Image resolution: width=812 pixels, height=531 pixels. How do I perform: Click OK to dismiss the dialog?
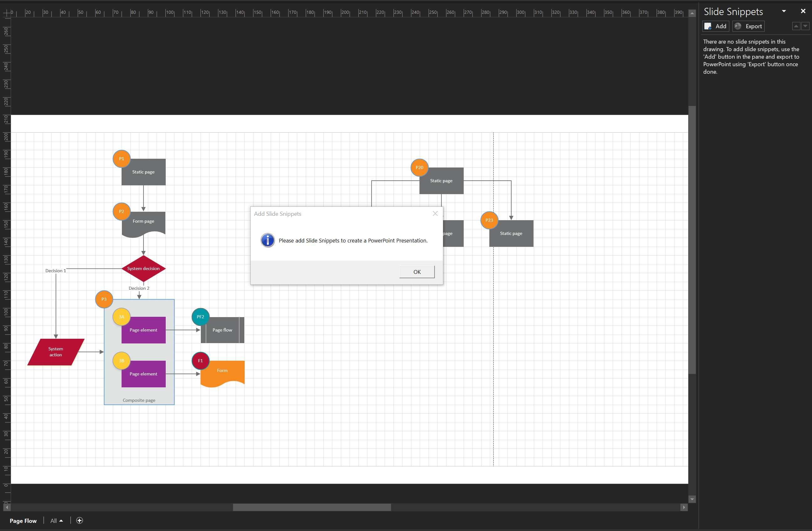coord(417,272)
